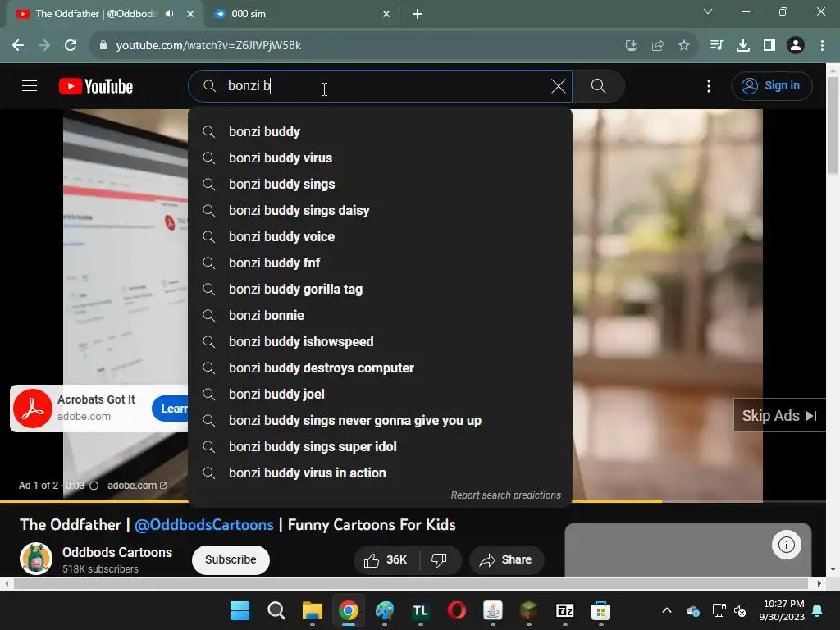Image resolution: width=840 pixels, height=630 pixels.
Task: Open taskbar Search
Action: [276, 610]
